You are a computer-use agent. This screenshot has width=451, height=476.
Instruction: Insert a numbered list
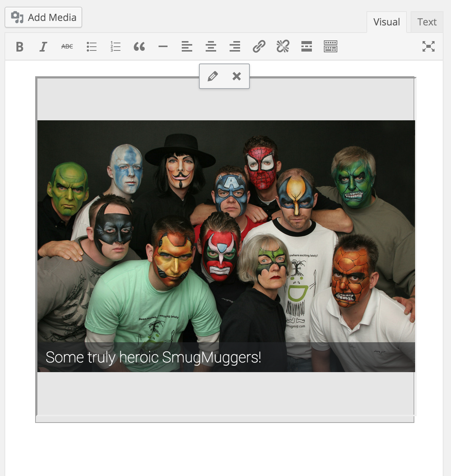pos(115,47)
